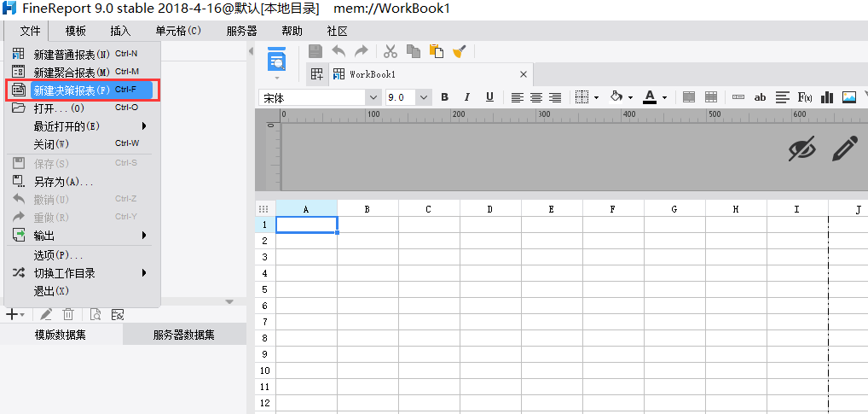
Task: Align cell text to the left
Action: click(517, 97)
